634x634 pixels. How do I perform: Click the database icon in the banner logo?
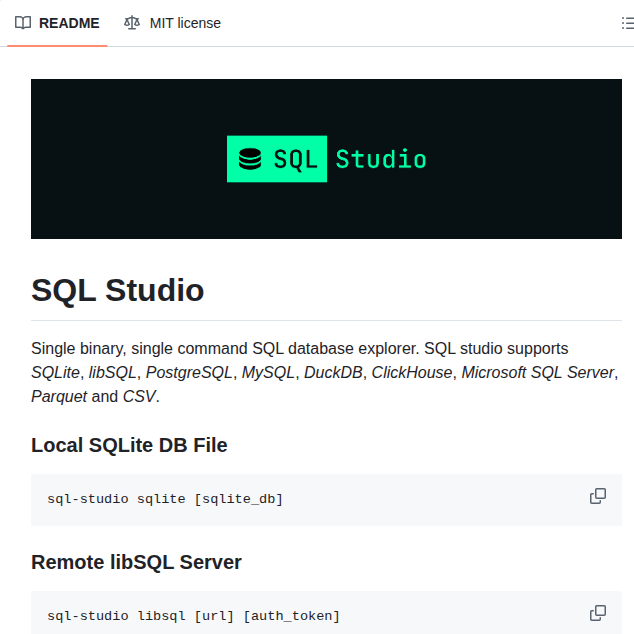(250, 159)
